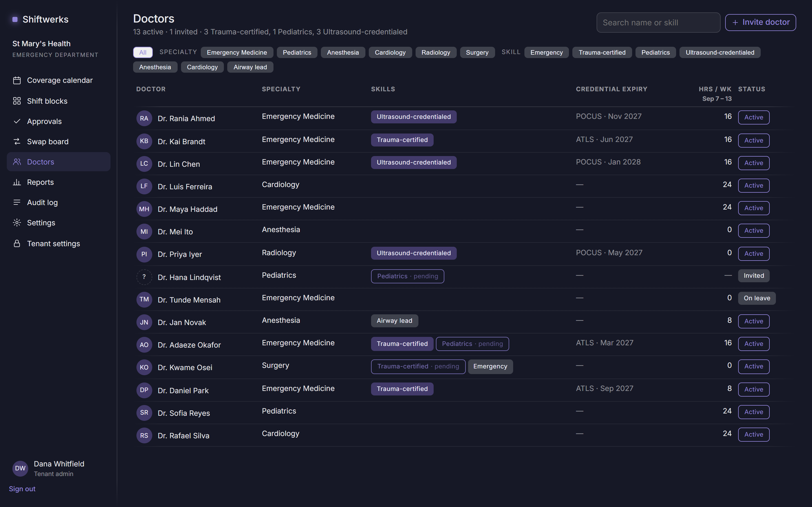
Task: Click the Search name or skill field
Action: pos(658,23)
